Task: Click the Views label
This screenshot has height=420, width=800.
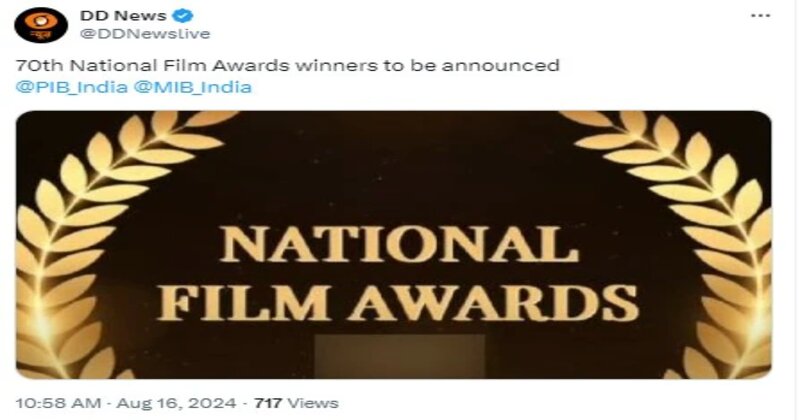Action: [312, 403]
